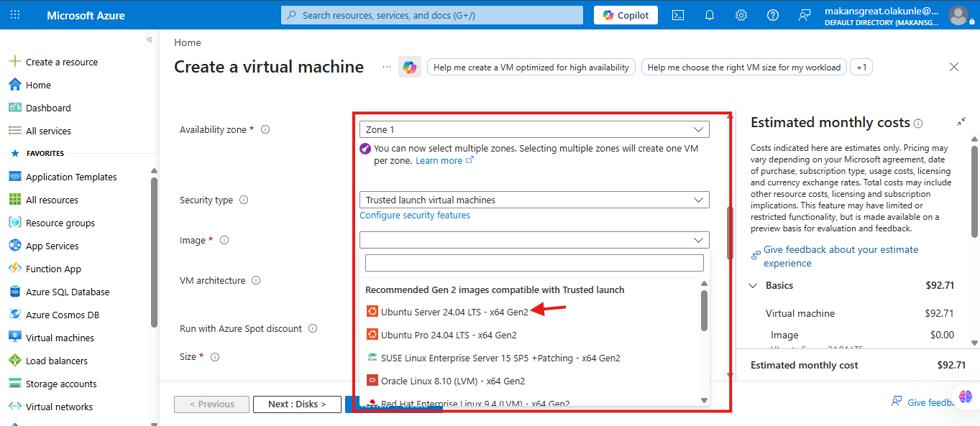Click Create a resource plus icon
Screen dimensions: 980x426
click(x=14, y=62)
